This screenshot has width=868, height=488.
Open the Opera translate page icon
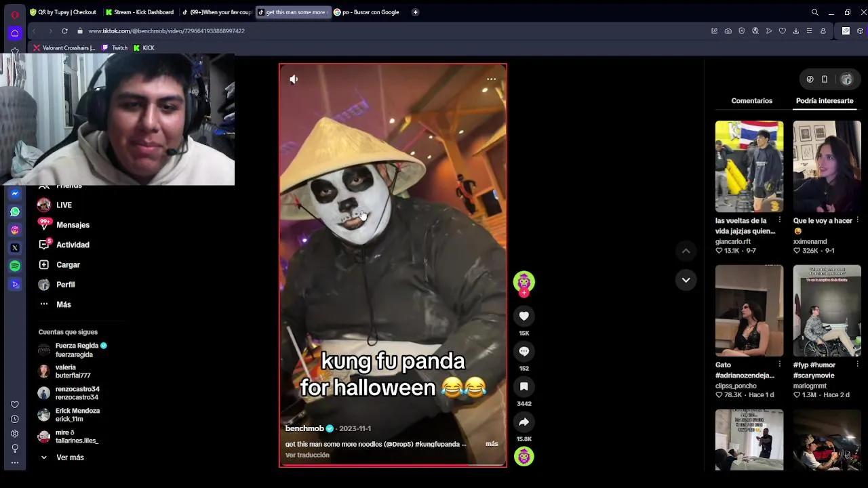(755, 31)
